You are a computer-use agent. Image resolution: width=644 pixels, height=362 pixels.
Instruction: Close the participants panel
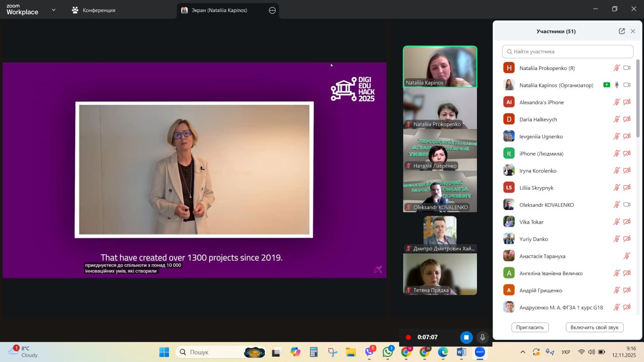click(633, 31)
